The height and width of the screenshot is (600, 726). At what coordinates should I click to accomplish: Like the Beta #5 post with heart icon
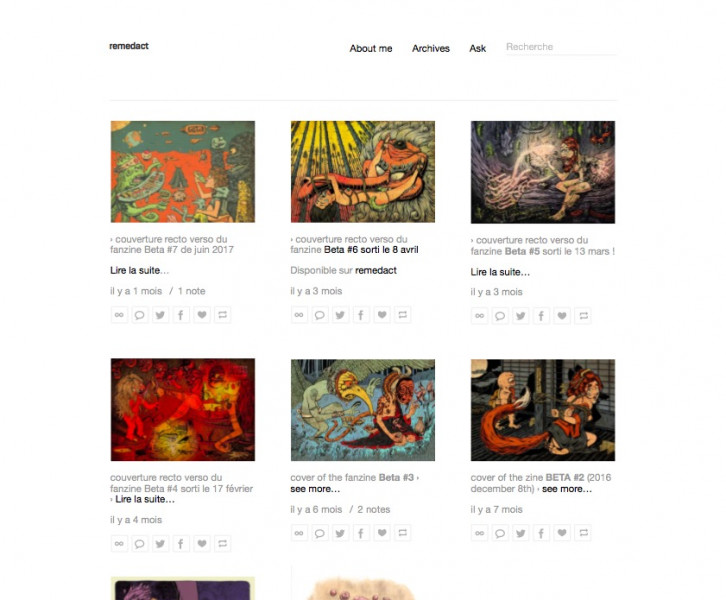coord(562,316)
